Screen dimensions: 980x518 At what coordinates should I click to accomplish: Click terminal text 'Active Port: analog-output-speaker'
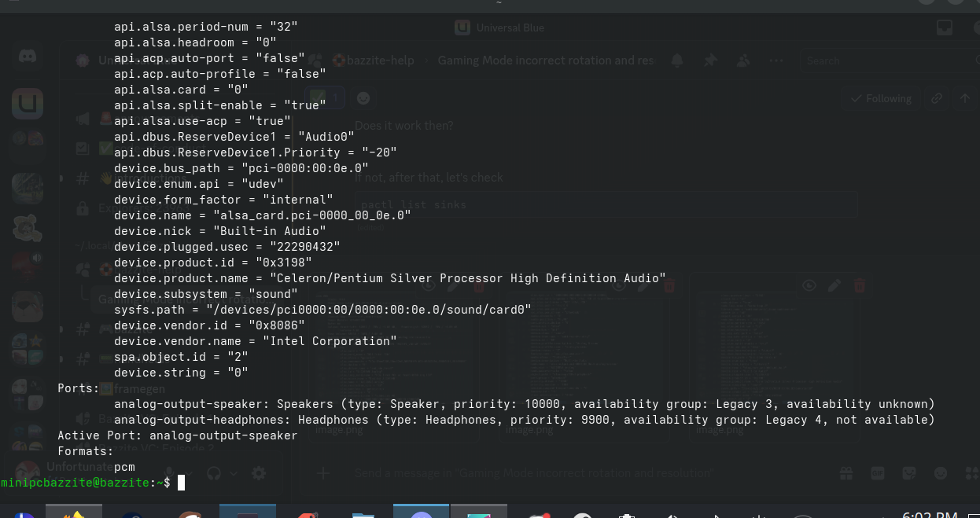178,435
